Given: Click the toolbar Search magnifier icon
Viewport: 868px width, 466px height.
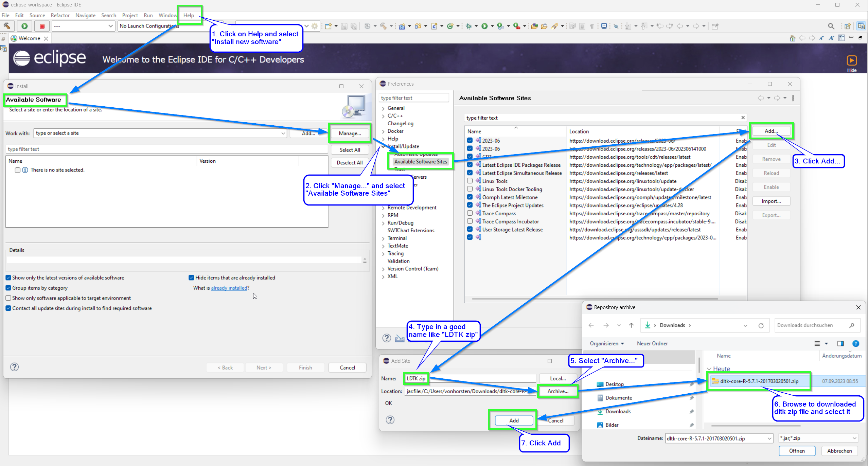Looking at the screenshot, I should tap(831, 26).
